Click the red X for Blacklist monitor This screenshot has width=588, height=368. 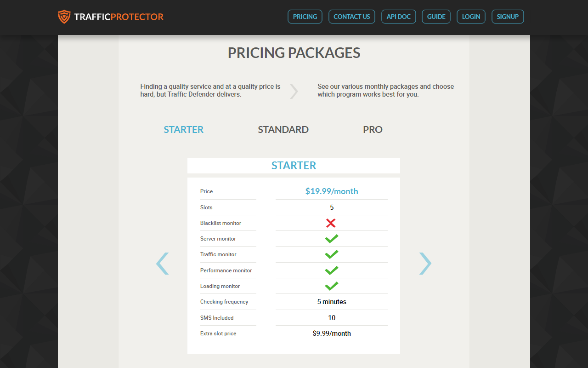click(331, 223)
